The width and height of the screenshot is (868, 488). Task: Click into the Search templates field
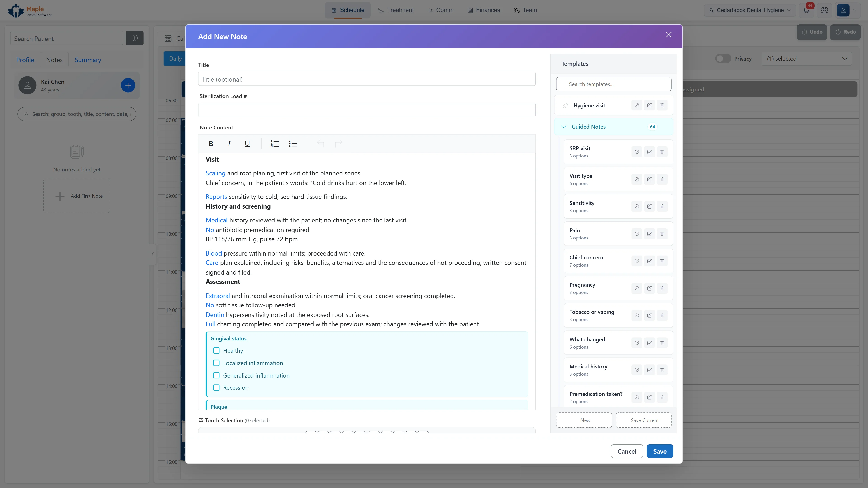click(614, 84)
